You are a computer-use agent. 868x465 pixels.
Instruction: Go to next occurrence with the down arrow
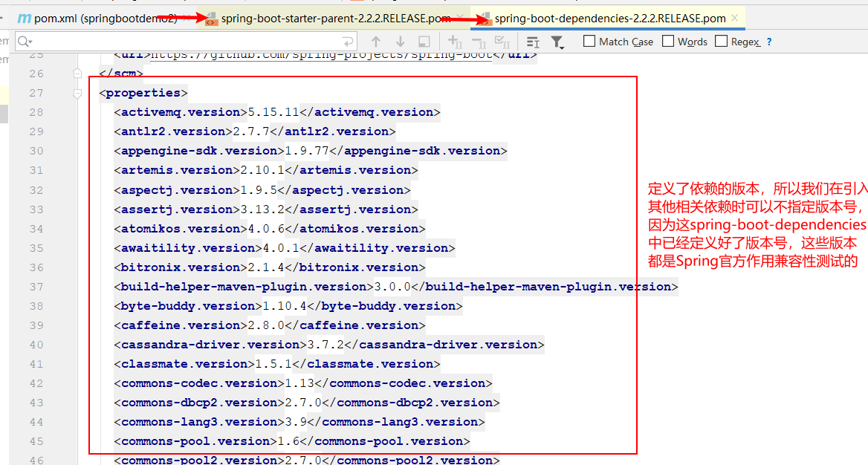401,42
